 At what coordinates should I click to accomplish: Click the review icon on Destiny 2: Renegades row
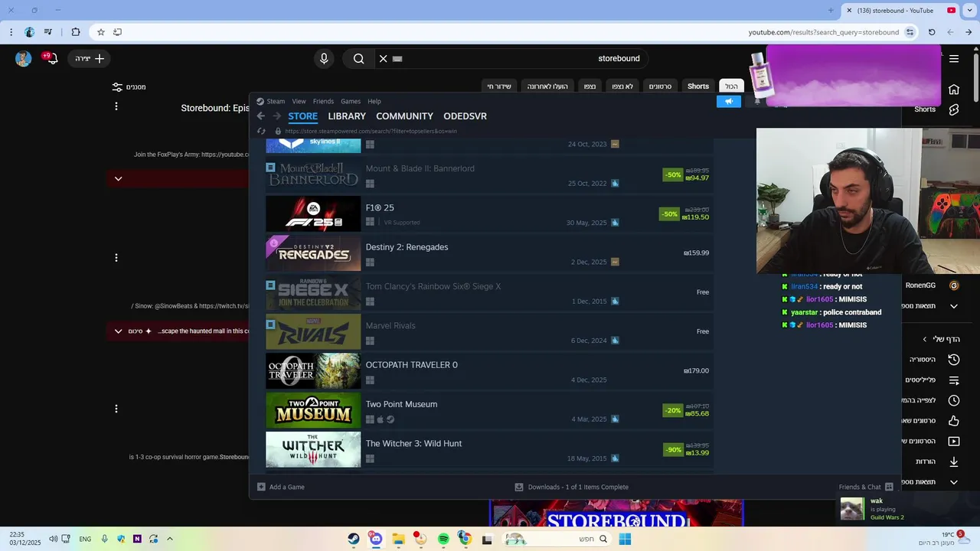[x=615, y=262]
